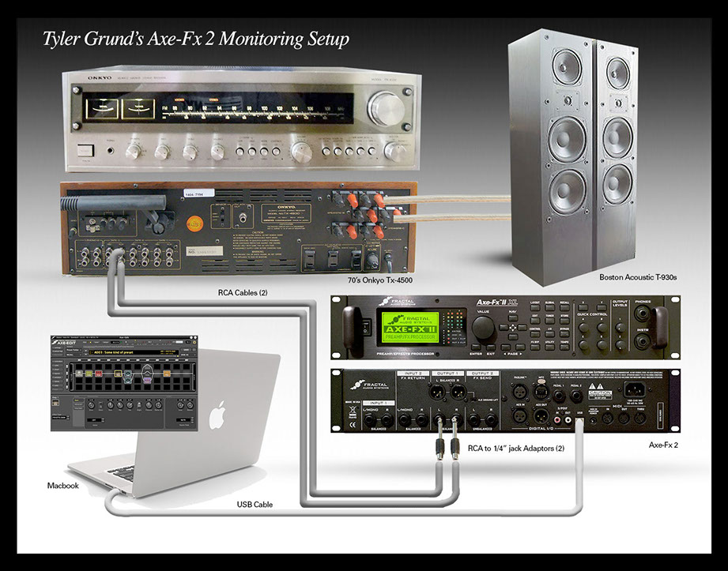The height and width of the screenshot is (571, 728).
Task: Click the Axe-Fx II green LCD display
Action: coord(409,327)
